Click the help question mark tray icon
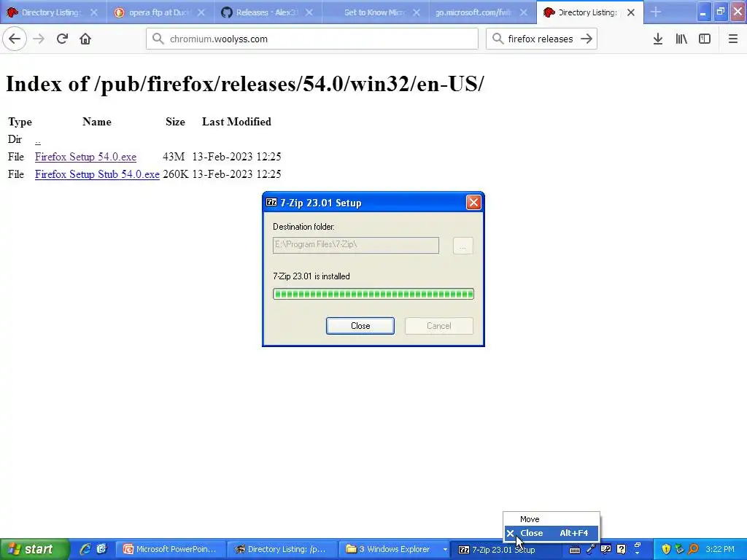This screenshot has width=747, height=560. (x=621, y=549)
